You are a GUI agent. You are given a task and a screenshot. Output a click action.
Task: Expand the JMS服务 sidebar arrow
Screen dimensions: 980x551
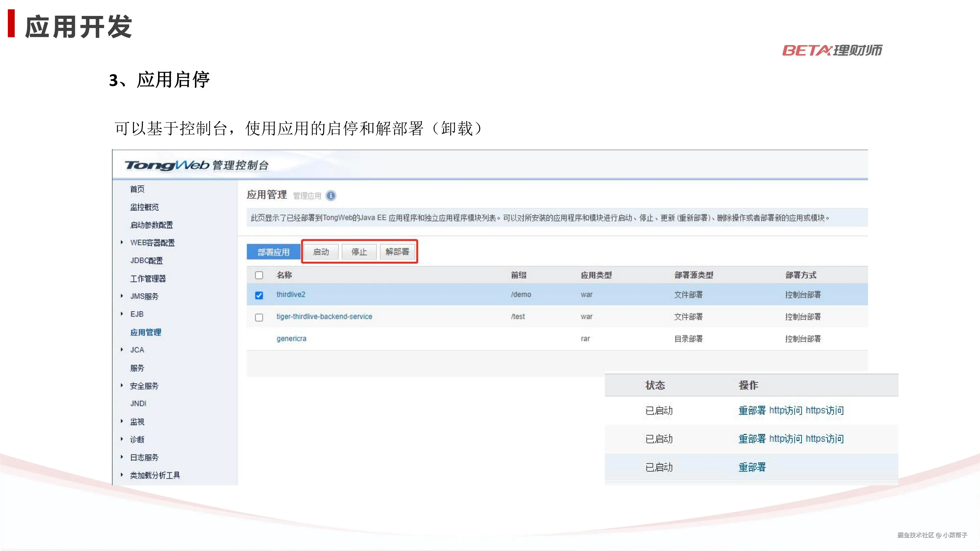coord(122,296)
